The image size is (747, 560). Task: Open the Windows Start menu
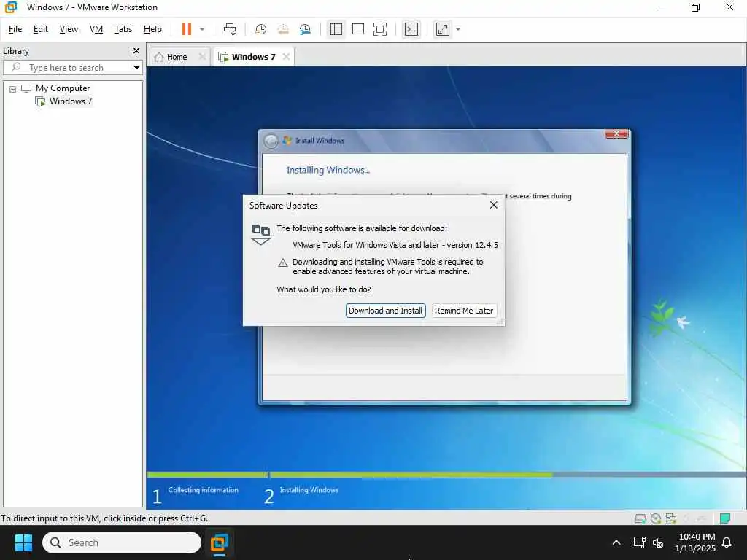(23, 542)
